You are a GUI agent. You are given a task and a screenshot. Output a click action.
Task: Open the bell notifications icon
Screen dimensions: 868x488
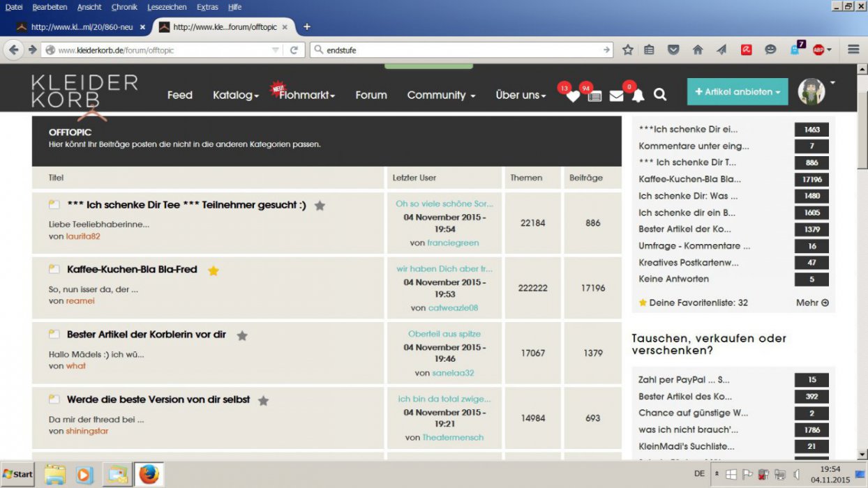638,96
